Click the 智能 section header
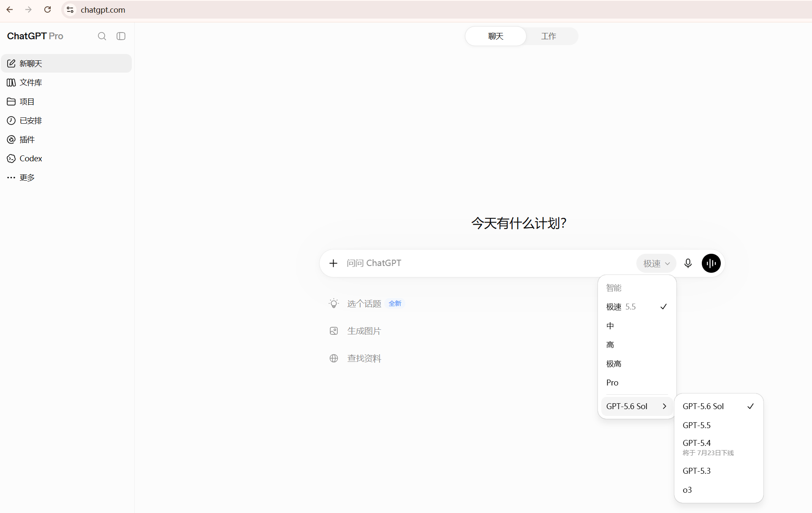Viewport: 812px width, 513px height. [614, 288]
